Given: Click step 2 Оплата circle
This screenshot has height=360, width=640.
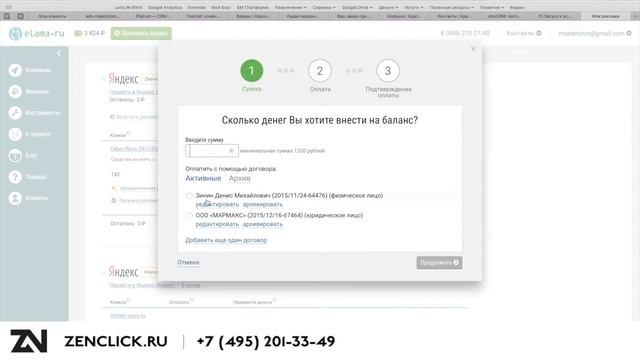Looking at the screenshot, I should click(x=320, y=71).
